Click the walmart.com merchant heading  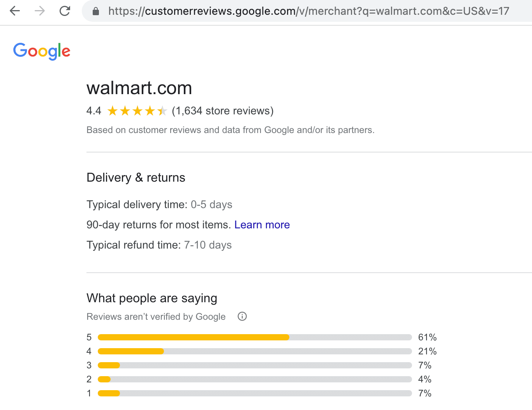point(139,88)
